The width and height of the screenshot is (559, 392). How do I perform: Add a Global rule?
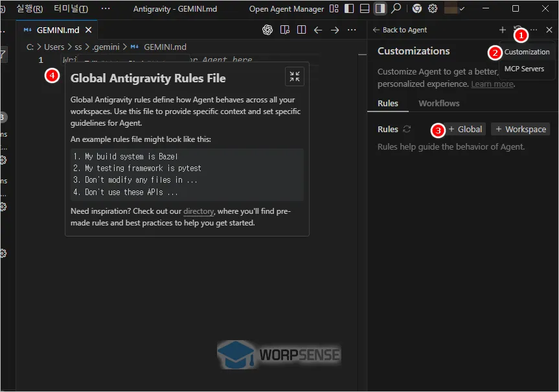[x=465, y=129]
